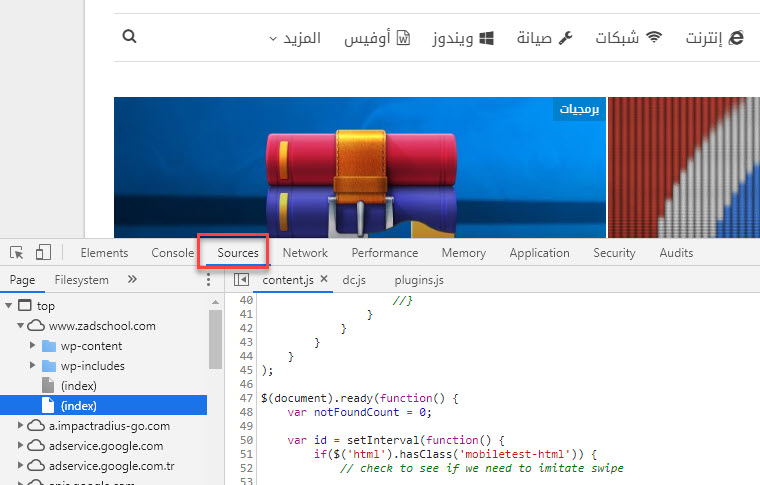Select the Filesystem navigator tab
Viewport: 760px width, 485px height.
coord(81,280)
